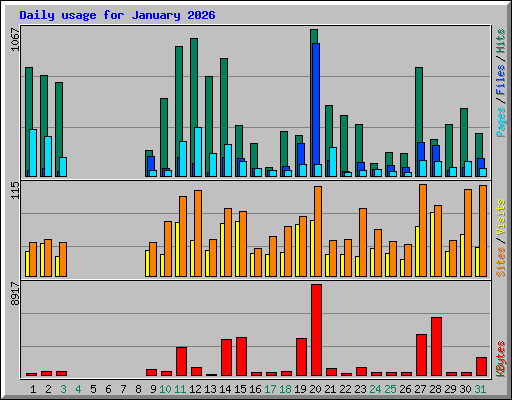Image resolution: width=512 pixels, height=400 pixels.
Task: Click the orange Visits bar for day 2
Action: pos(48,258)
